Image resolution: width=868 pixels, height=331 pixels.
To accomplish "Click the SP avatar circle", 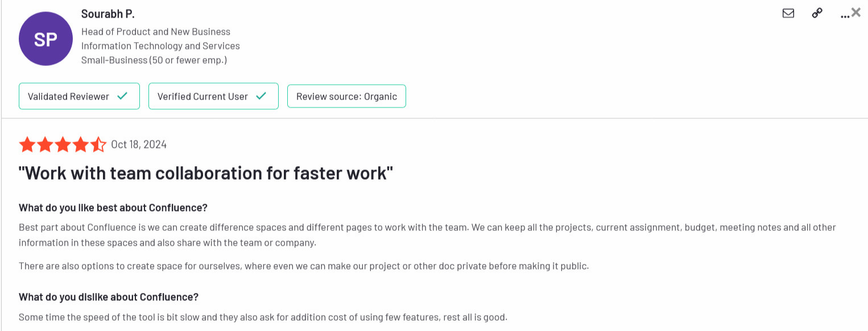I will pyautogui.click(x=46, y=38).
